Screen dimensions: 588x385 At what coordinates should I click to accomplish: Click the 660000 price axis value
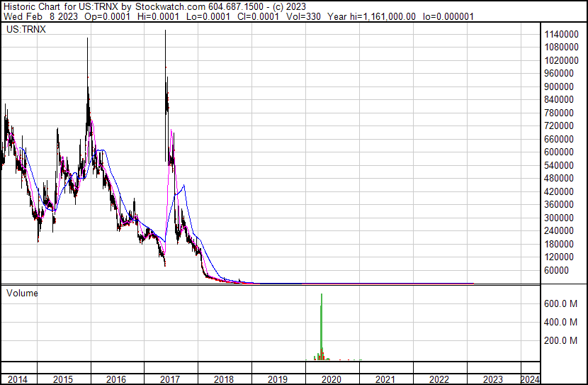559,139
